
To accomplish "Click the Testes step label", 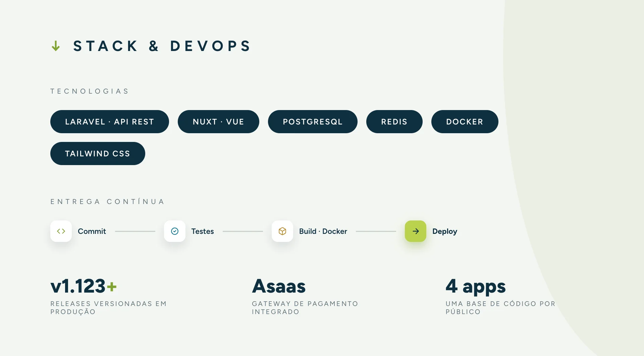I will tap(203, 231).
